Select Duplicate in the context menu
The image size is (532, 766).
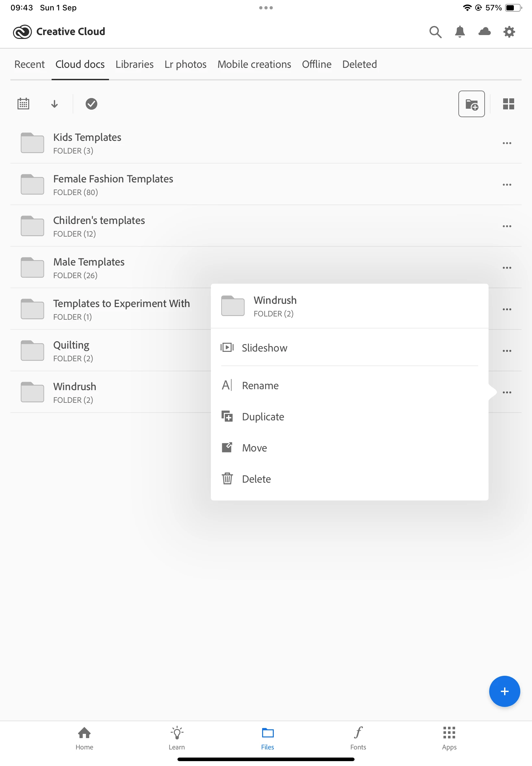[x=349, y=417]
